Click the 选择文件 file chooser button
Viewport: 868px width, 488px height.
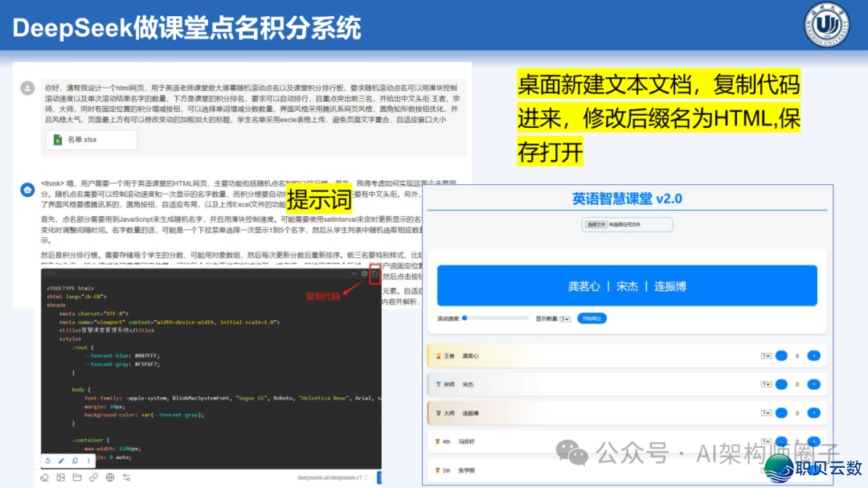596,223
